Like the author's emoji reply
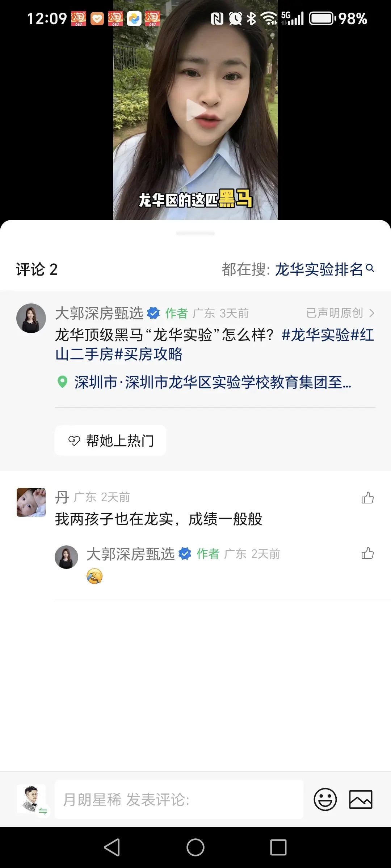 pyautogui.click(x=367, y=553)
